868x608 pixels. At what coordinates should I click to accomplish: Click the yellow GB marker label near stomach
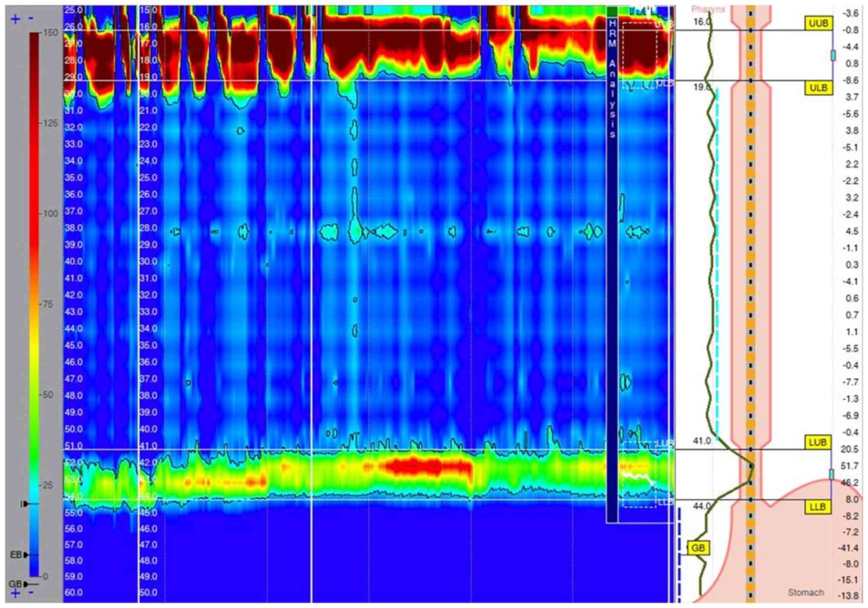[698, 547]
